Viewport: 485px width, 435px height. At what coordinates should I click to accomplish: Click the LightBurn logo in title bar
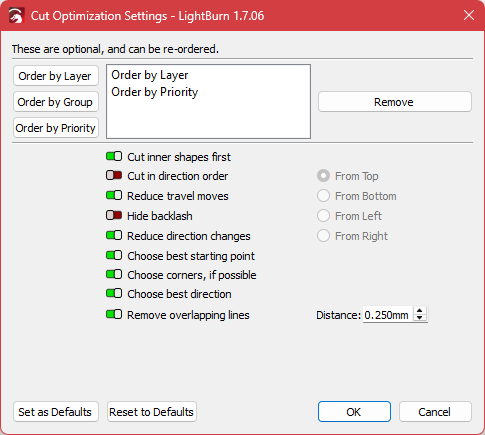[16, 16]
